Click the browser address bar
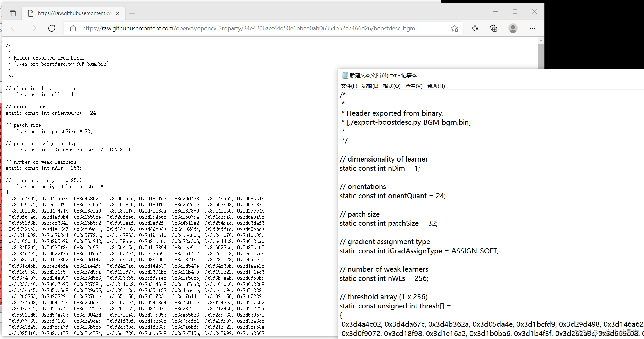 point(238,28)
